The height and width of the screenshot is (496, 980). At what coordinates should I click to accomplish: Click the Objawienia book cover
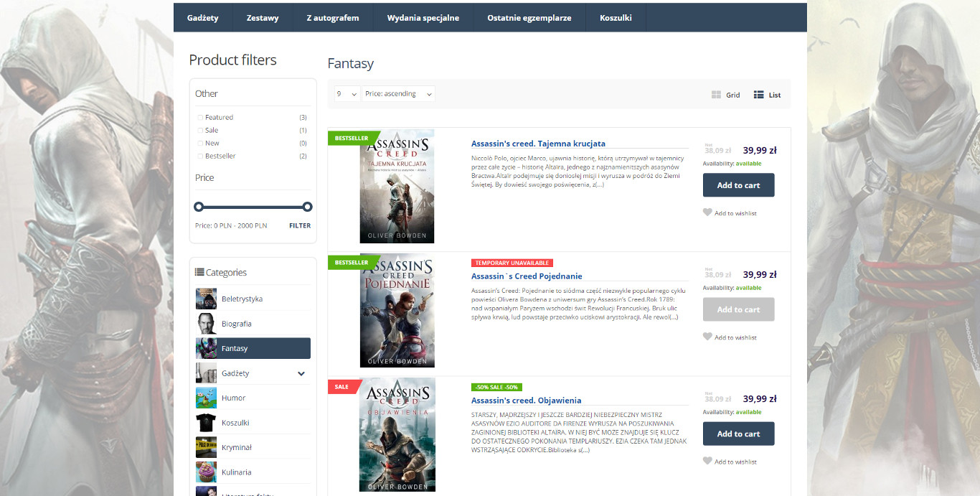coord(397,435)
